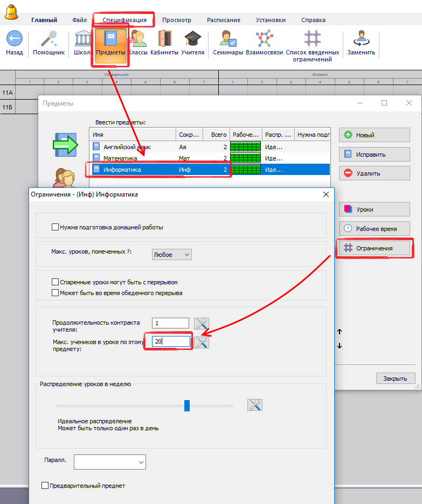The image size is (422, 504).
Task: Click the Новый button
Action: pos(374,135)
